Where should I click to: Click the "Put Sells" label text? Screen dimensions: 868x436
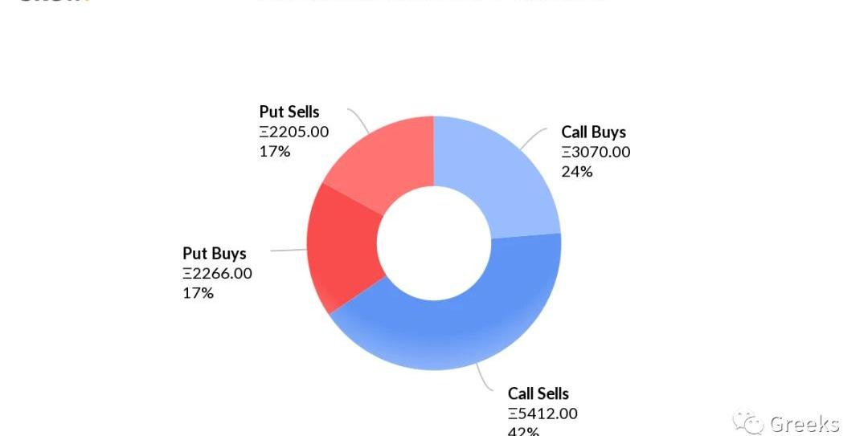tap(289, 112)
